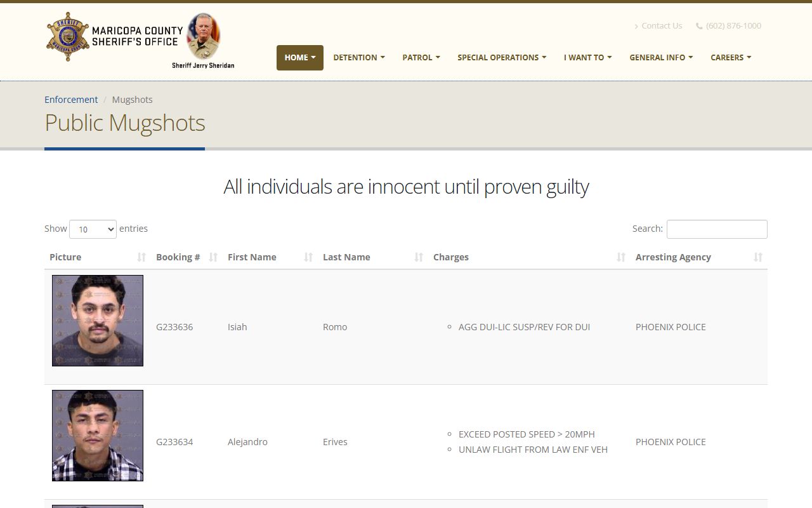Open the Contact Us link

662,26
